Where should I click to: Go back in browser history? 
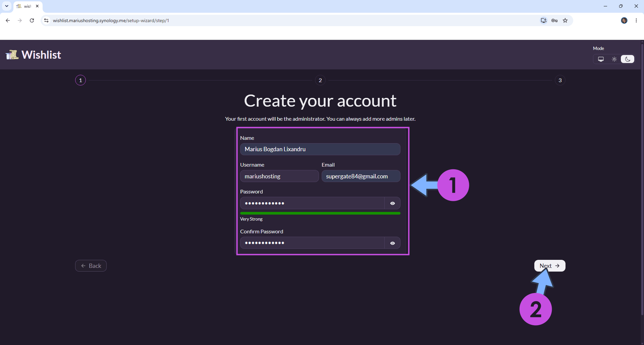click(8, 20)
